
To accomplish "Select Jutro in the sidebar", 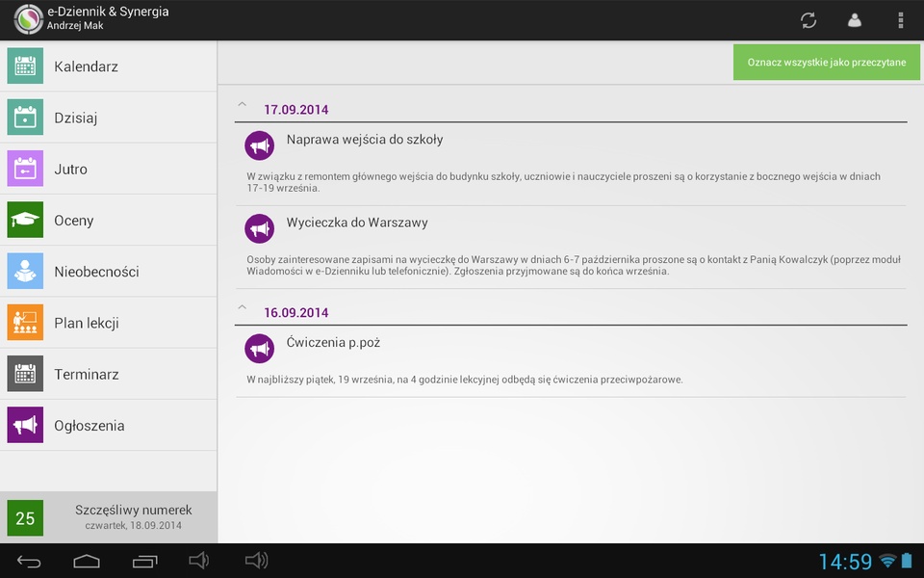I will 109,169.
